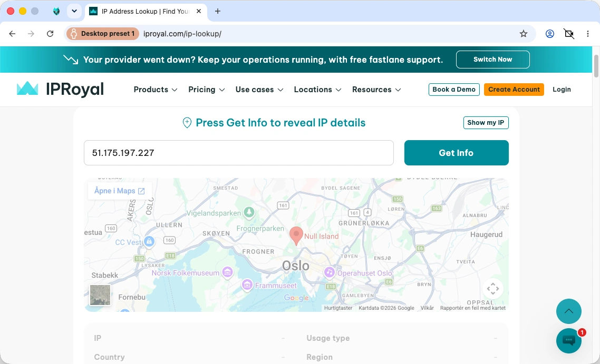This screenshot has width=600, height=364.
Task: Click the Vigelandsparken park marker
Action: 249,212
